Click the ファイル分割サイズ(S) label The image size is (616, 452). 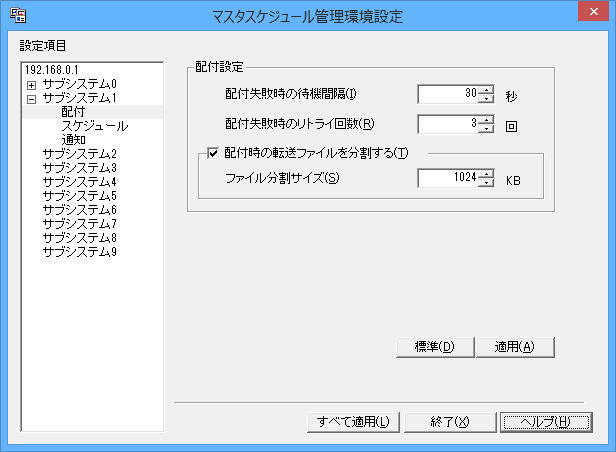(x=282, y=178)
